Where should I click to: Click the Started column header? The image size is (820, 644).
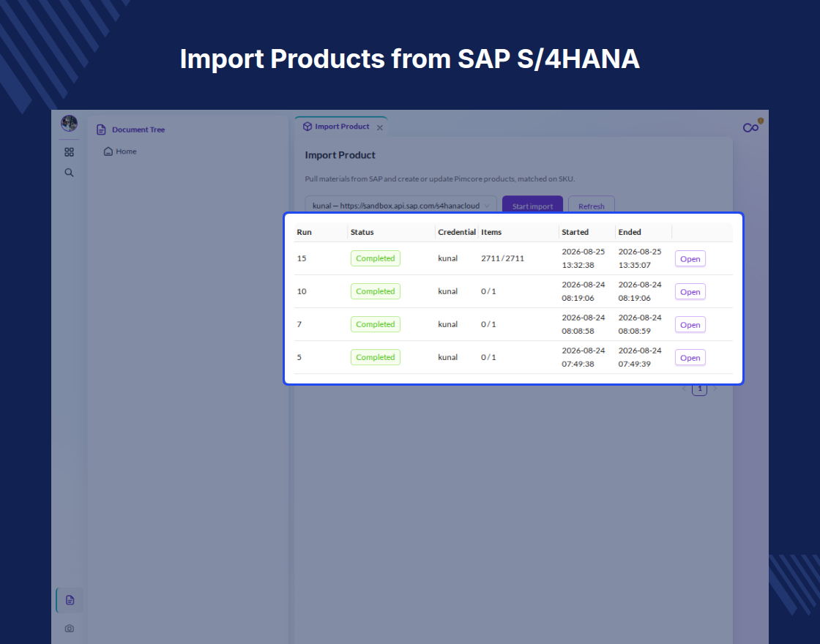575,232
